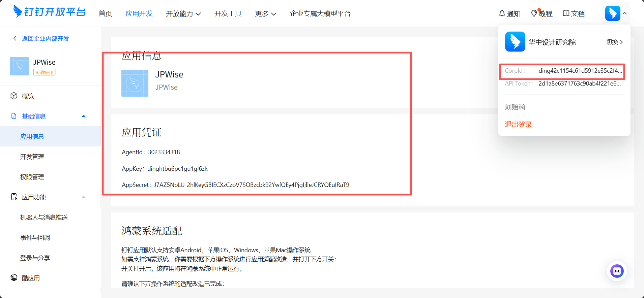
Task: Collapse the 基础信息 section arrow
Action: click(x=84, y=116)
